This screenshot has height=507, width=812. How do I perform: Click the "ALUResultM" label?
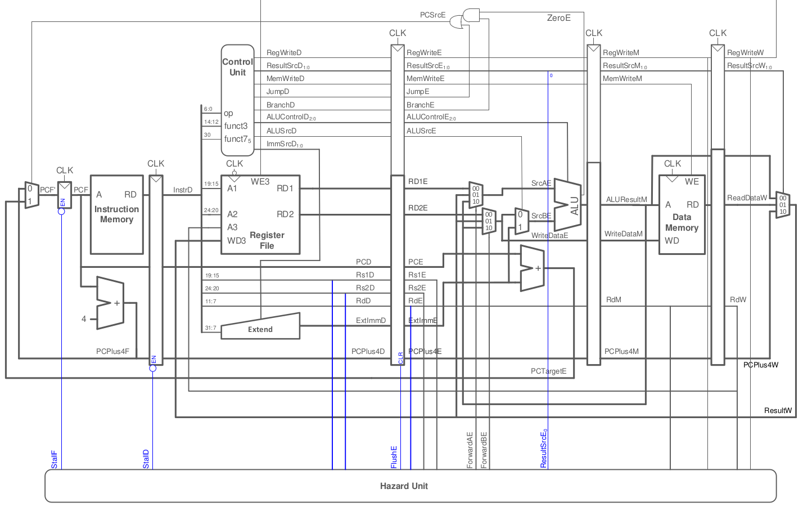point(626,199)
